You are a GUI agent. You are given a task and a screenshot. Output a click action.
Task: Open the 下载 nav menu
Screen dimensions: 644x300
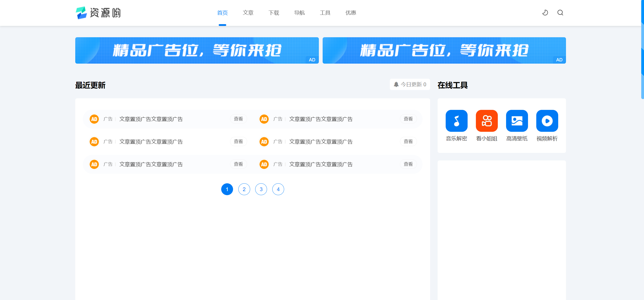tap(274, 13)
